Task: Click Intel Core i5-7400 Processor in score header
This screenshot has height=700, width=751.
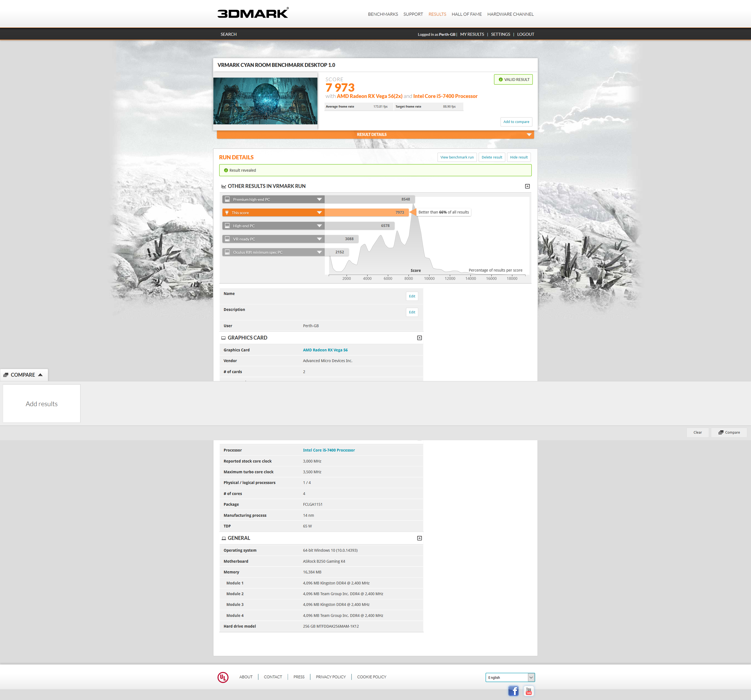Action: [445, 96]
